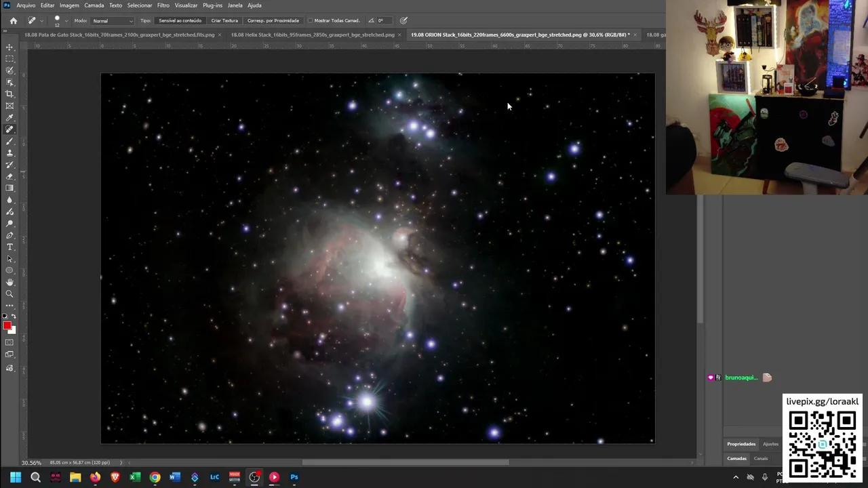The width and height of the screenshot is (868, 488).
Task: Open the Arquivo menu
Action: (x=26, y=5)
